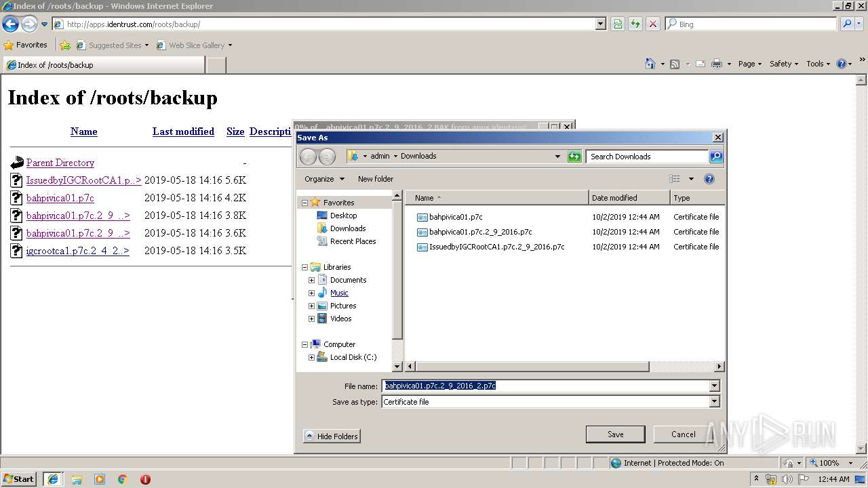868x488 pixels.
Task: Open the igcrootca1.p7c.2_4_2..> link
Action: (77, 251)
